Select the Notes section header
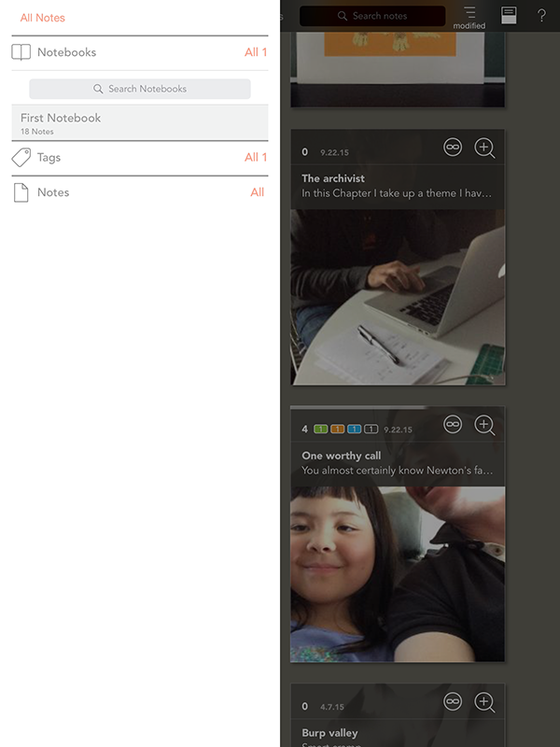This screenshot has width=560, height=747. coord(53,192)
